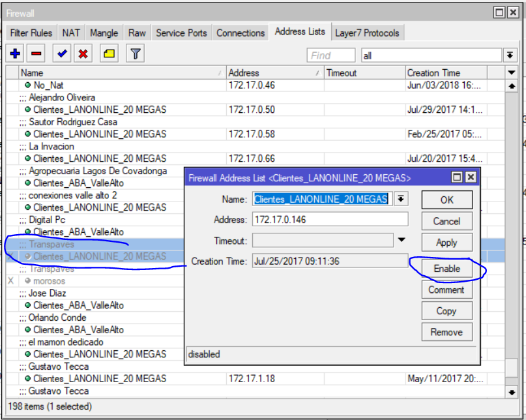Select the disabled 'morosos' entry

click(x=96, y=281)
